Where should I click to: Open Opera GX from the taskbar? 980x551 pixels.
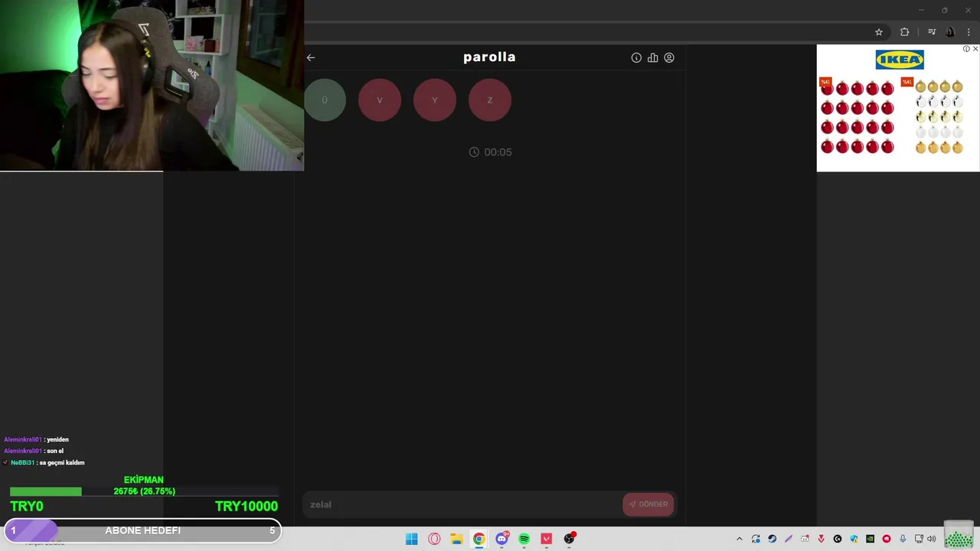point(434,539)
